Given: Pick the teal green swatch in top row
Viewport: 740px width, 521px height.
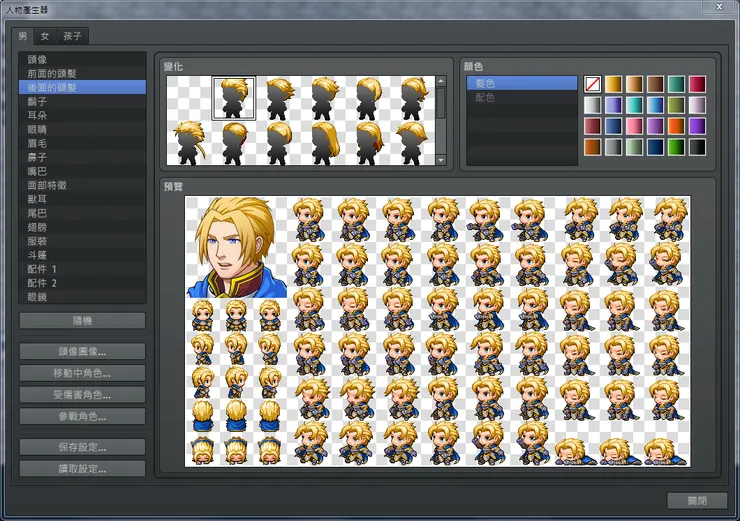Looking at the screenshot, I should [676, 84].
